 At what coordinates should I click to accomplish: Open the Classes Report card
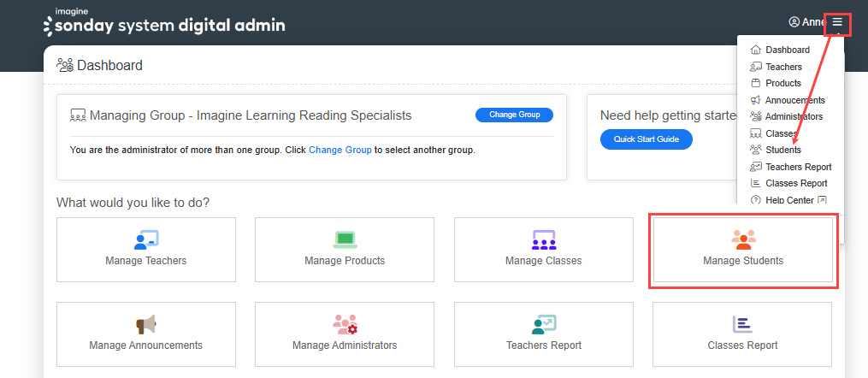(742, 334)
